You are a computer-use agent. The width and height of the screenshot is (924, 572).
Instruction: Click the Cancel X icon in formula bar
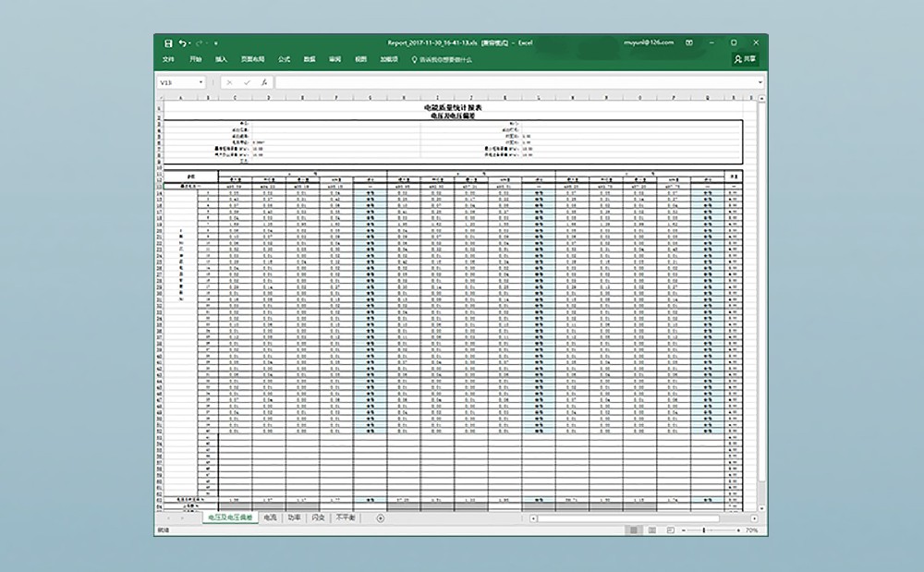point(229,82)
